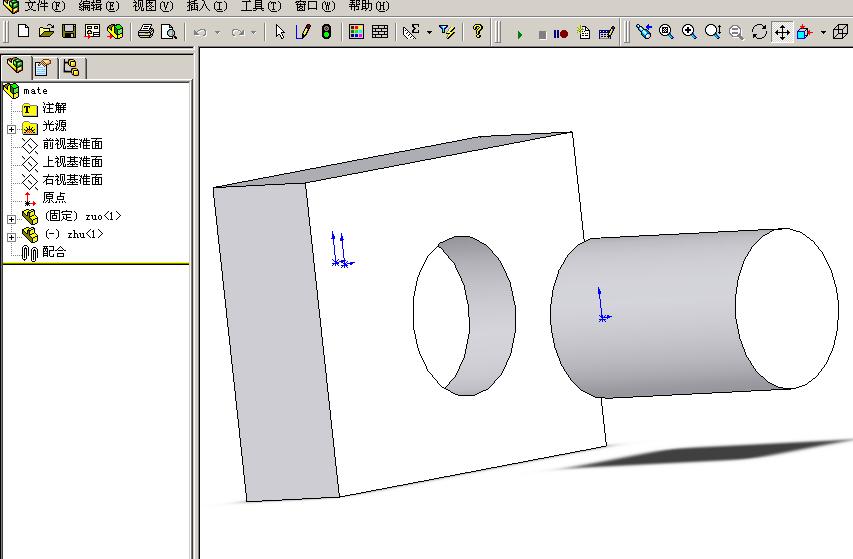Select the 注解 tree item
This screenshot has width=853, height=559.
[x=54, y=108]
